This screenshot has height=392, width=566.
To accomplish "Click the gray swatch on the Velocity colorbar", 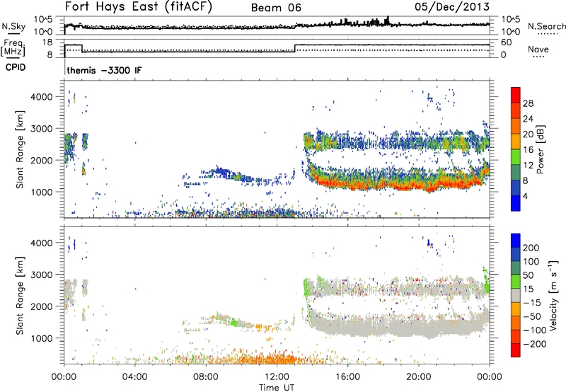I will [x=516, y=296].
